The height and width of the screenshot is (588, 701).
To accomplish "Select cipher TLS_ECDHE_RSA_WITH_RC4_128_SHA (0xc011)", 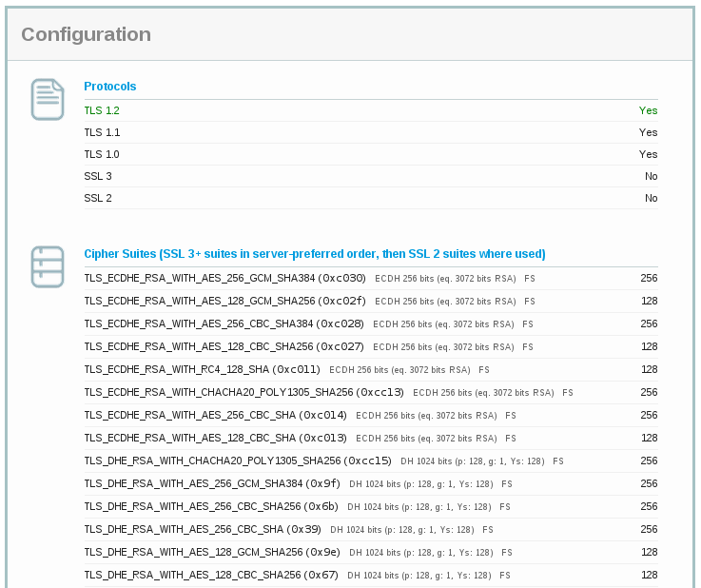I will (x=202, y=369).
